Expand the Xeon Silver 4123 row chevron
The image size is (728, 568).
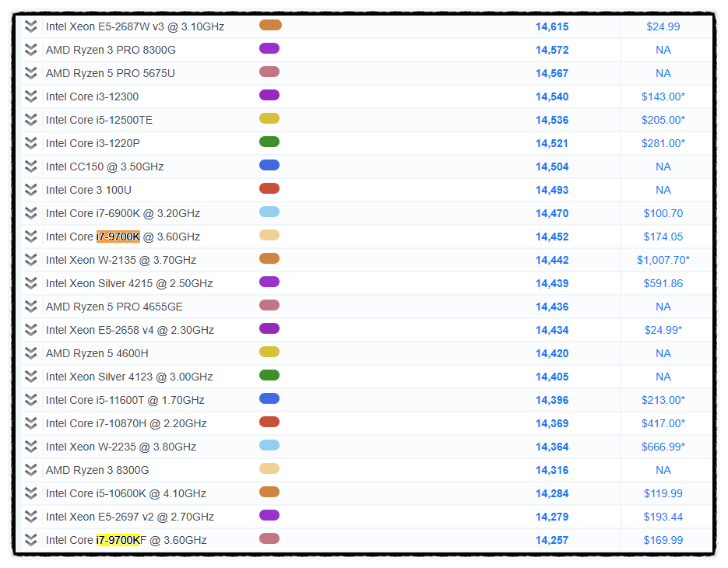tap(30, 377)
